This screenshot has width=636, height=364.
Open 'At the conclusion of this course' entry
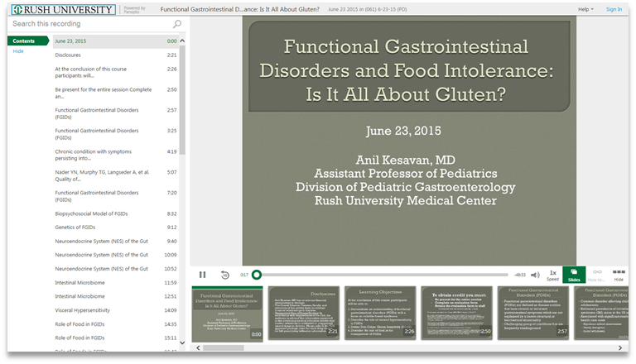pyautogui.click(x=116, y=72)
